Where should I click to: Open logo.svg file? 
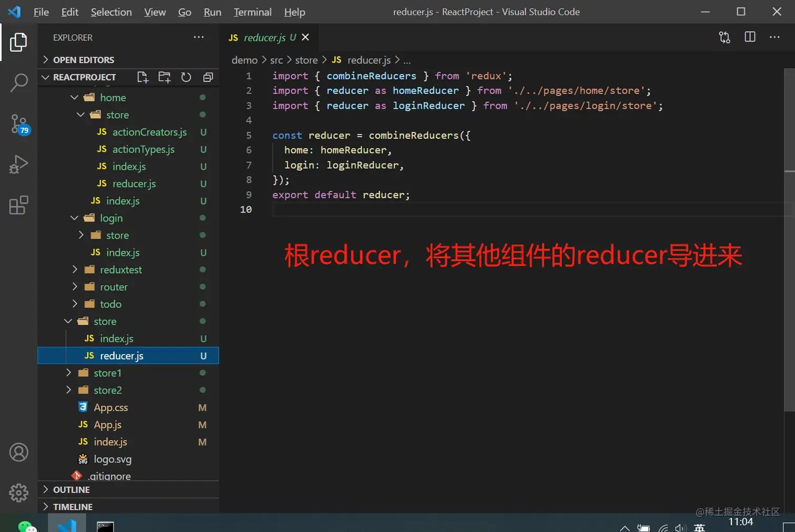pyautogui.click(x=128, y=459)
